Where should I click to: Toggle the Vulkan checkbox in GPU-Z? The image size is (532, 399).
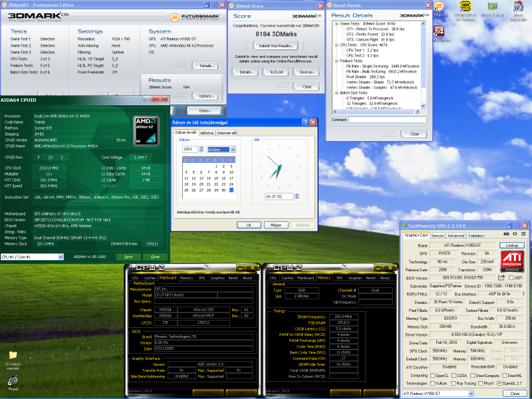(x=433, y=383)
